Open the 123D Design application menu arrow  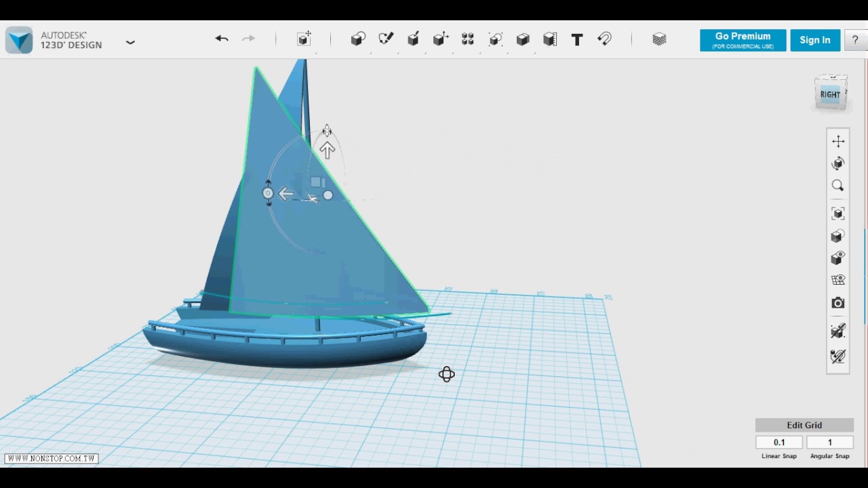(130, 42)
